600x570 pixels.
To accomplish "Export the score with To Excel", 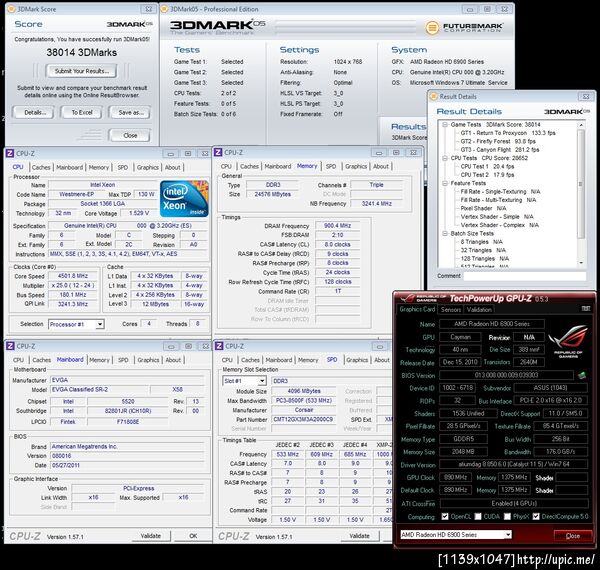I will click(x=82, y=112).
